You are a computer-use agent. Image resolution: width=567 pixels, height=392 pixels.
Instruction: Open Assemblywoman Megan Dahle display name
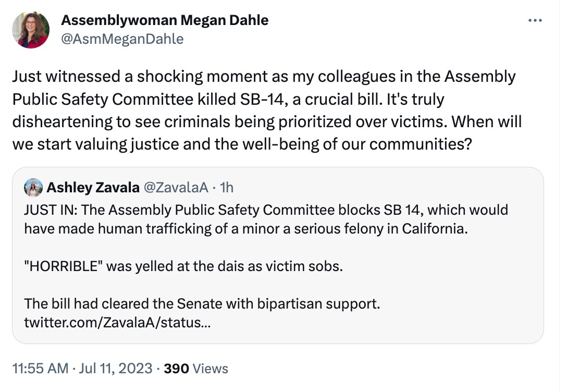click(x=165, y=20)
